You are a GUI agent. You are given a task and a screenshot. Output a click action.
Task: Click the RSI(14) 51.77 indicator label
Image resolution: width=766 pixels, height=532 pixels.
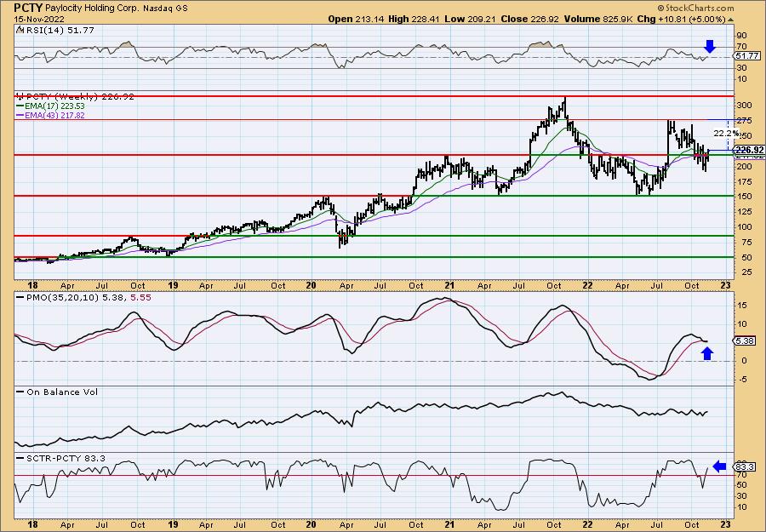pyautogui.click(x=54, y=30)
